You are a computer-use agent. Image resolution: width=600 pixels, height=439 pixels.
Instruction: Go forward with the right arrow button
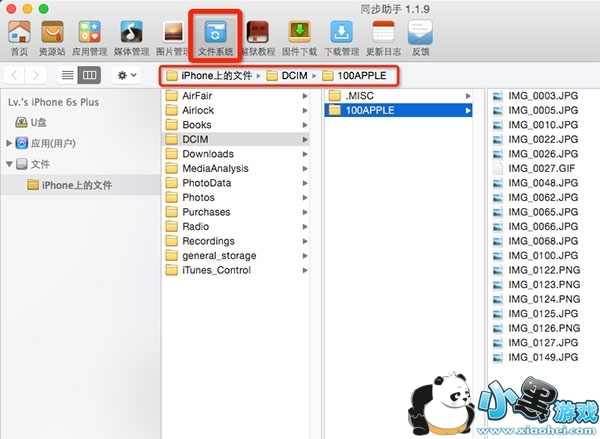[x=36, y=75]
